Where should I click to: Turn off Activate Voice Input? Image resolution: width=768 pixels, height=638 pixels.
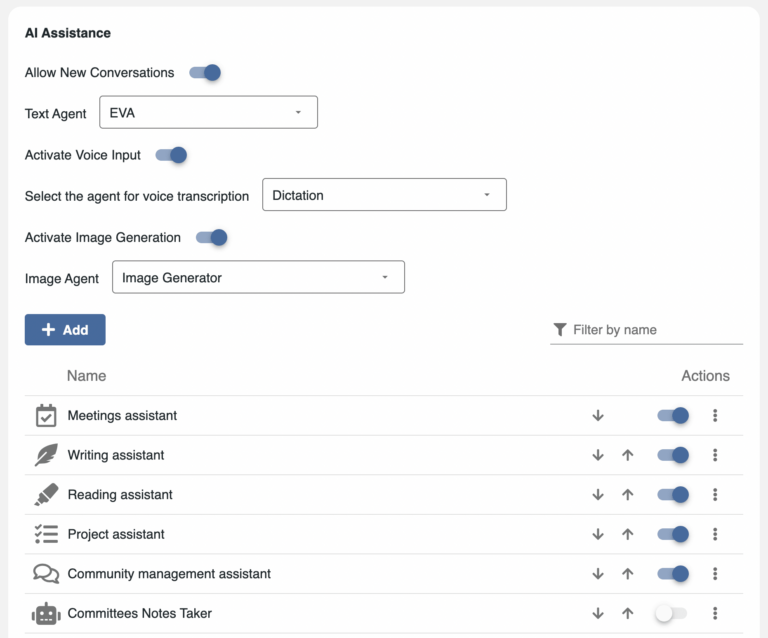172,155
